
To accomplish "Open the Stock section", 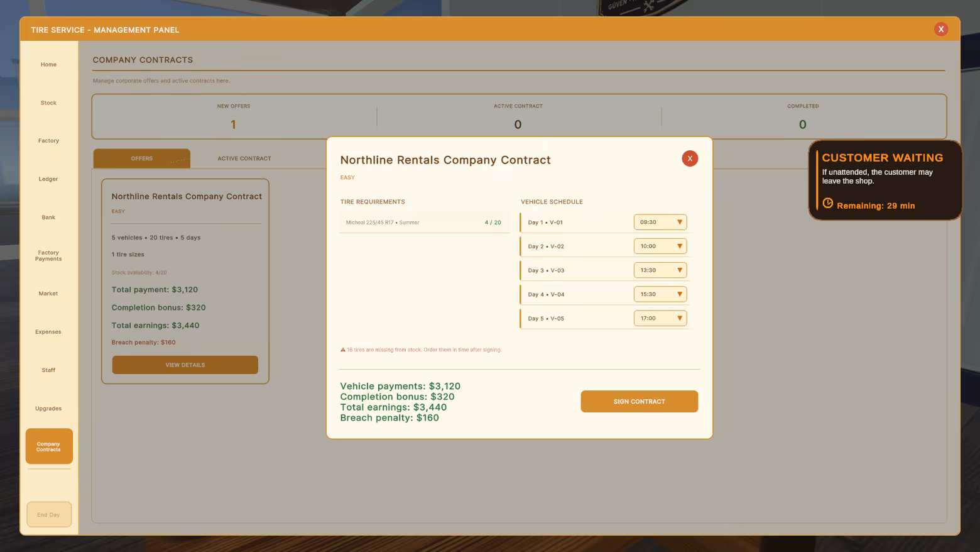I will (48, 103).
